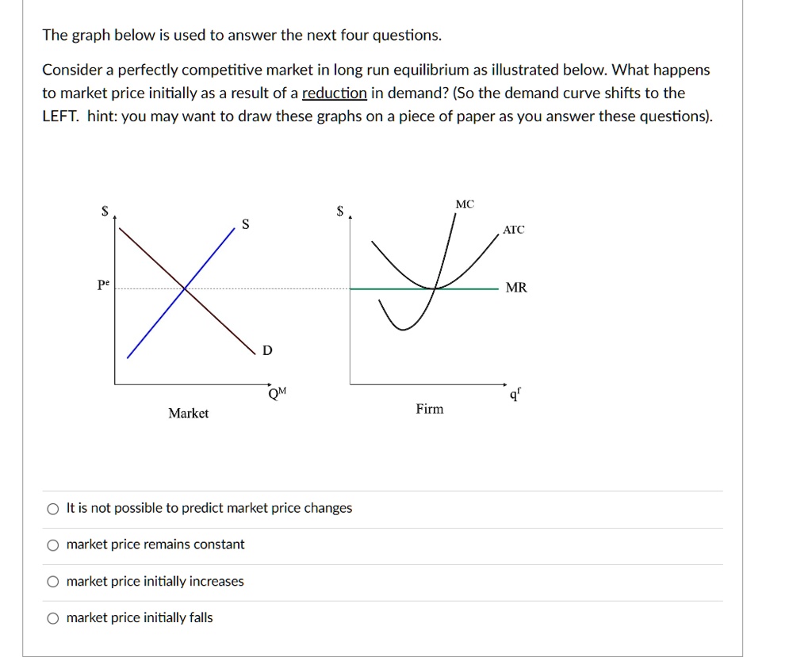Select the "market price initially increases" option
Viewport: 812px width, 657px height.
click(53, 581)
